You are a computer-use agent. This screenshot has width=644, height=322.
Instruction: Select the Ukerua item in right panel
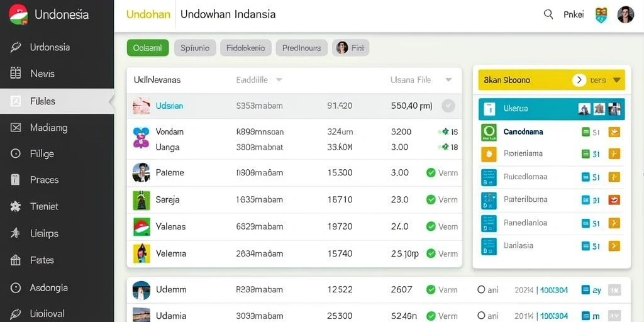(x=552, y=109)
